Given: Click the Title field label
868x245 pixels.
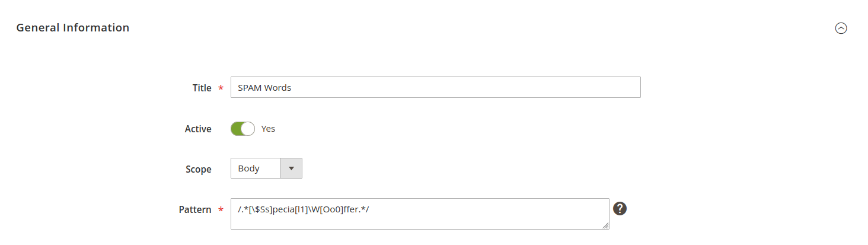Looking at the screenshot, I should 202,88.
